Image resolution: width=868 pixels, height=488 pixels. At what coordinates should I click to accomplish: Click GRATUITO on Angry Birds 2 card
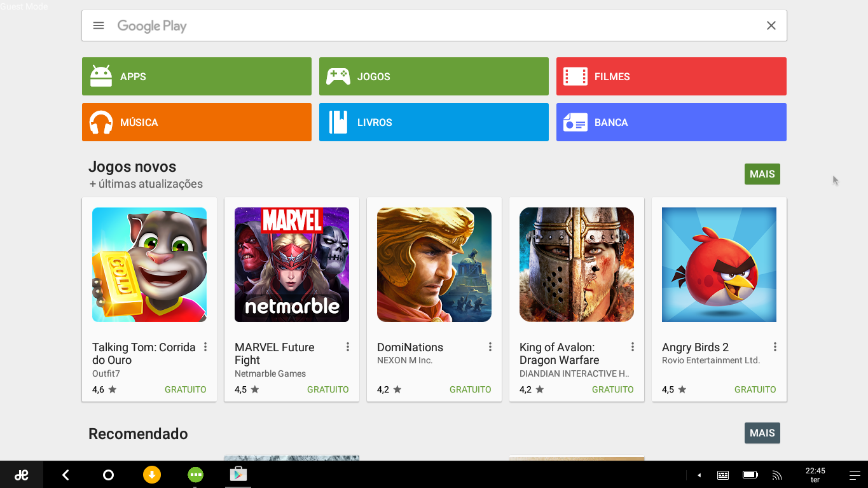755,389
